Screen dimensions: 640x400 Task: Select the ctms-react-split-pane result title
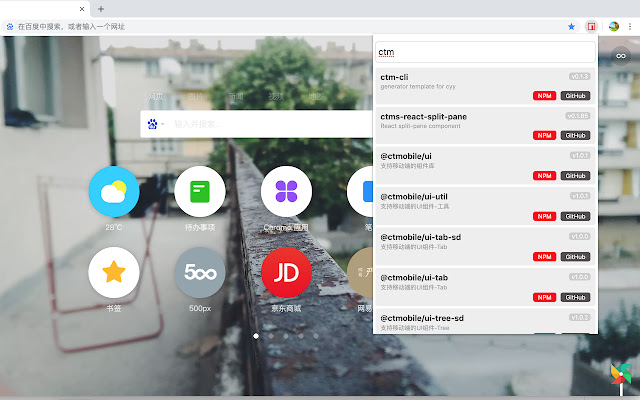pyautogui.click(x=424, y=117)
